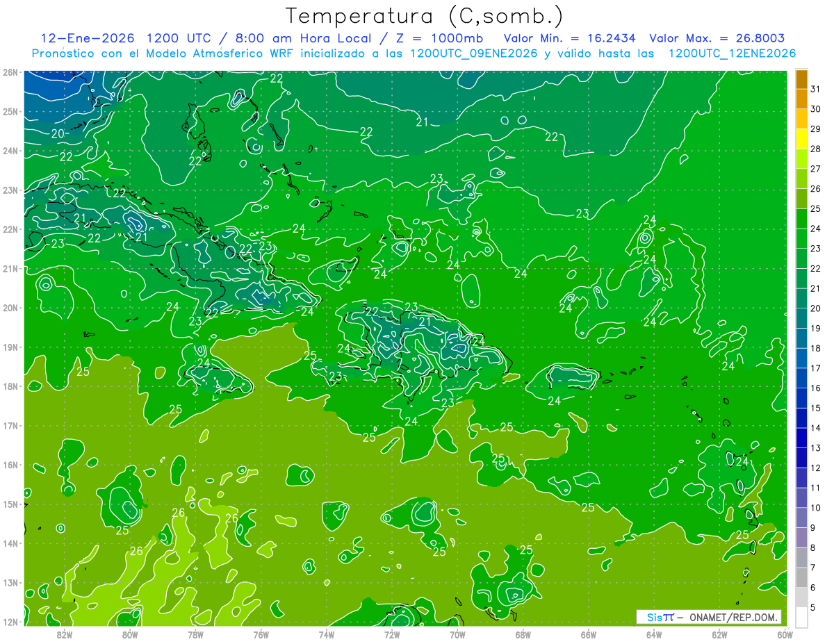This screenshot has width=834, height=644.
Task: Click the blue "Sis" logo text
Action: 655,617
